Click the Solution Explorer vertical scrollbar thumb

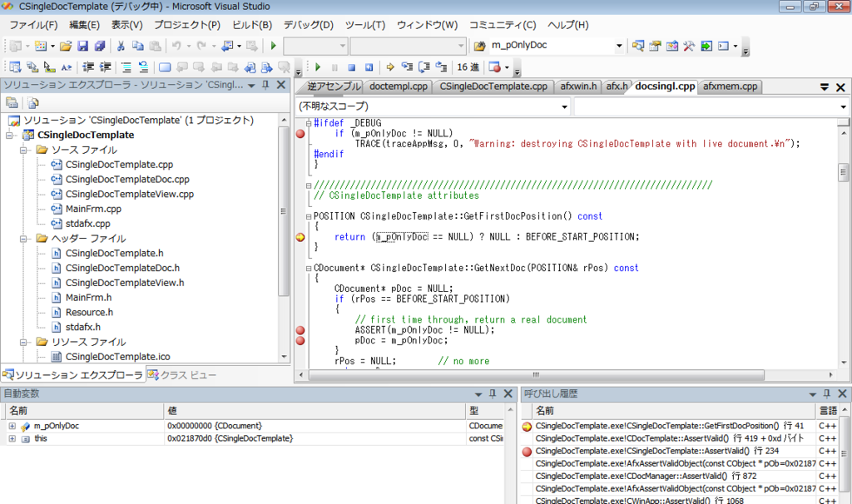click(x=283, y=211)
